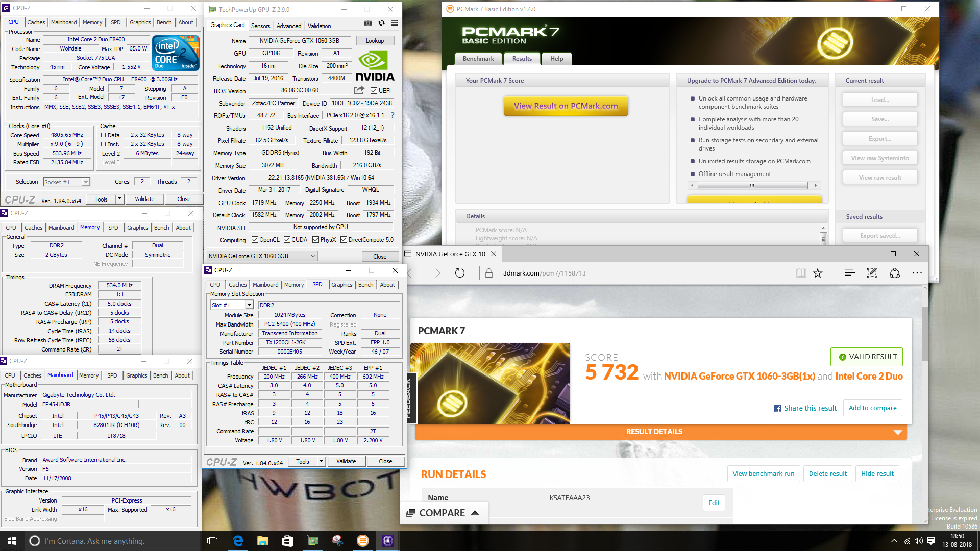
Task: Open the Slot #1 memory slot dropdown
Action: click(x=232, y=305)
